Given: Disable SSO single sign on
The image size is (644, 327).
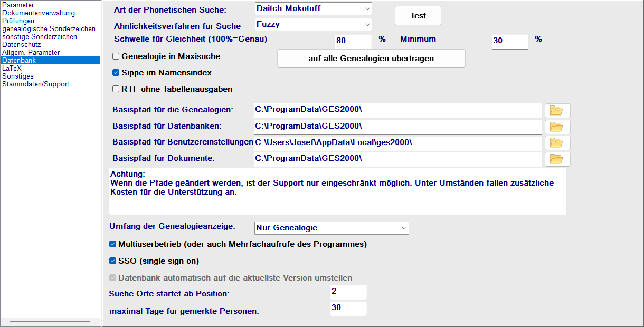Looking at the screenshot, I should click(x=112, y=261).
